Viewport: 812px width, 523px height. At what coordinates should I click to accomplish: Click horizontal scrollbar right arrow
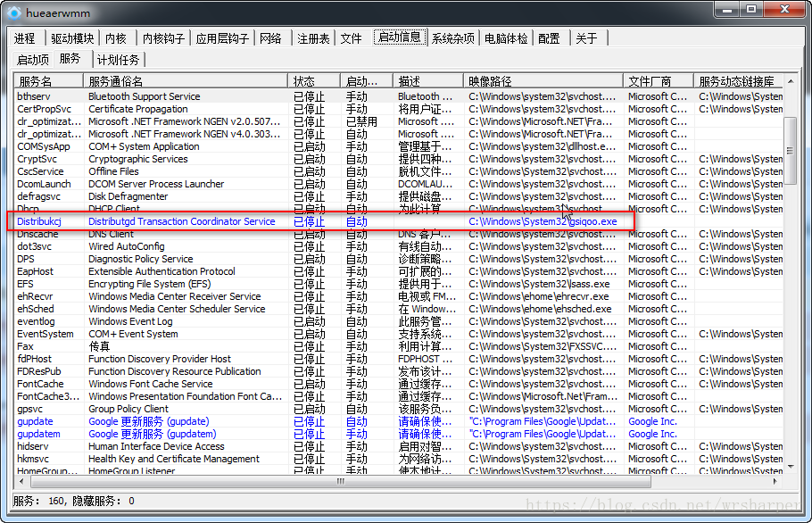775,482
